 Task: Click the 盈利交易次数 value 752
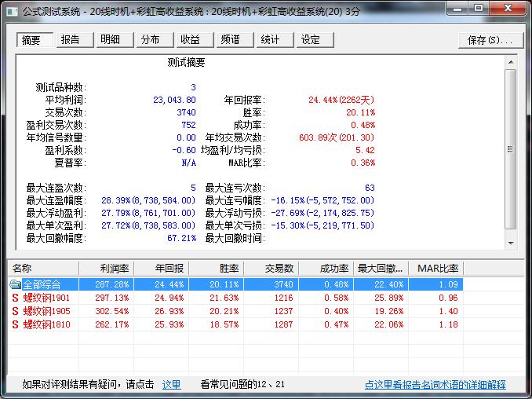[188, 125]
